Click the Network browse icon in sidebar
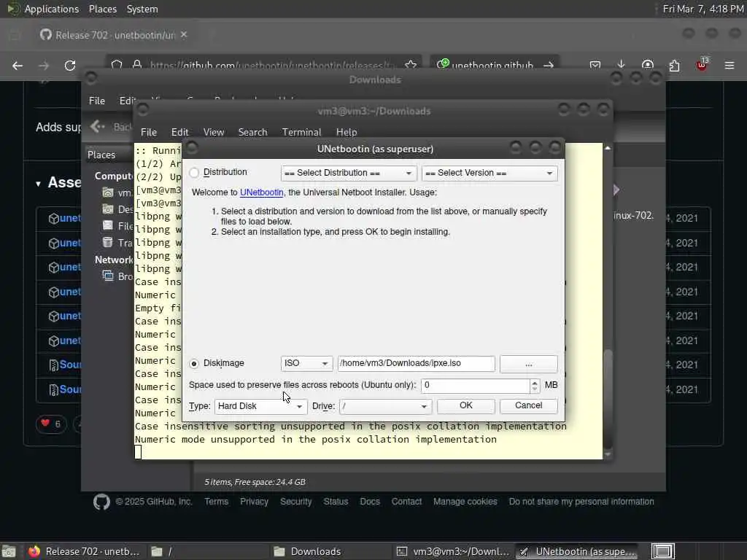 coord(108,276)
